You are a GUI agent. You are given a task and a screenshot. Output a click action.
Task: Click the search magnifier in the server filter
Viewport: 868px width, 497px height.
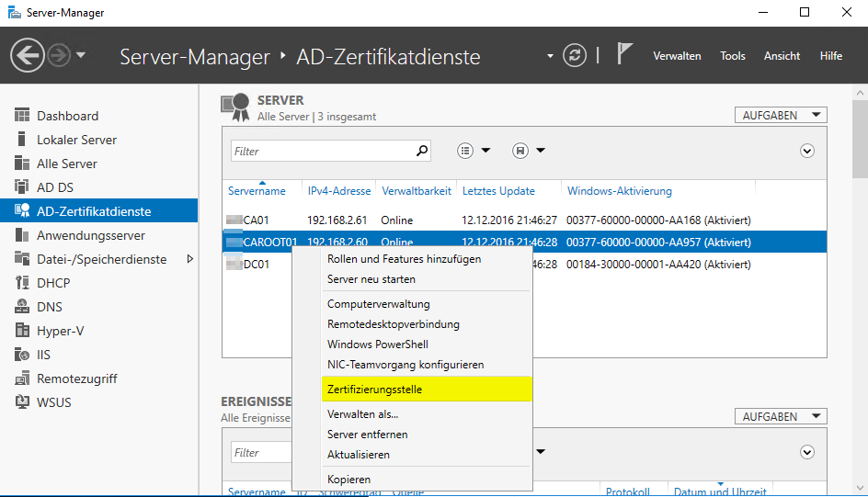pos(422,151)
